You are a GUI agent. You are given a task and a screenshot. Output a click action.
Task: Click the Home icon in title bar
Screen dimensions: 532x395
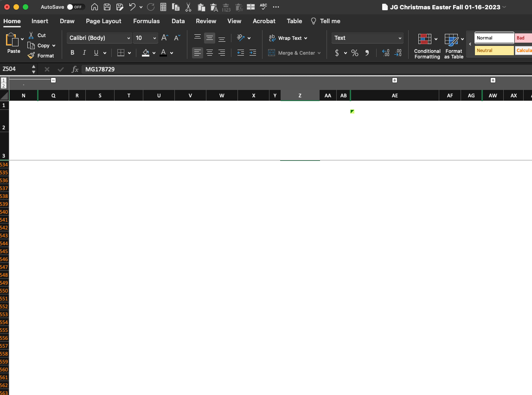(x=95, y=7)
